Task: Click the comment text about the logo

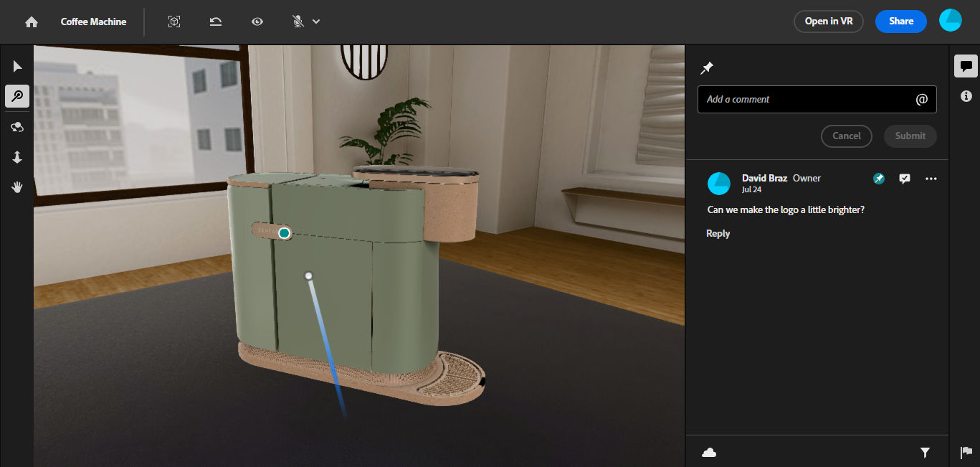Action: [786, 209]
